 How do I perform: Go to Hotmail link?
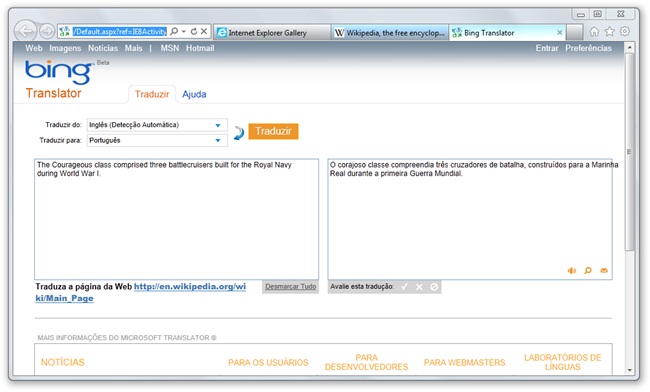pyautogui.click(x=200, y=48)
